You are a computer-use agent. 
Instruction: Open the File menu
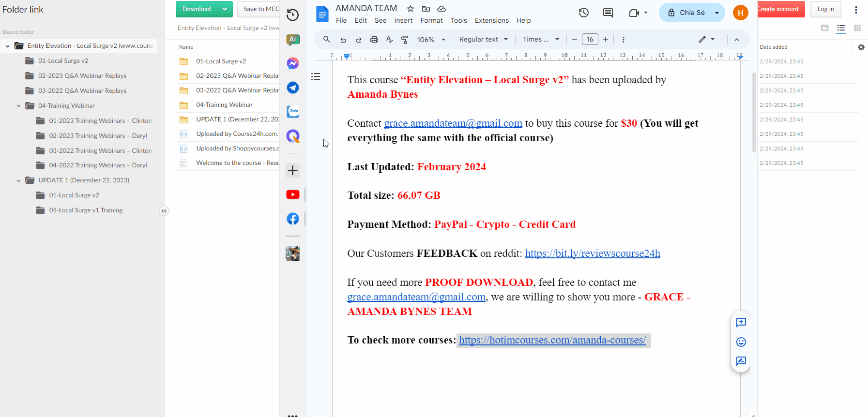[x=341, y=20]
